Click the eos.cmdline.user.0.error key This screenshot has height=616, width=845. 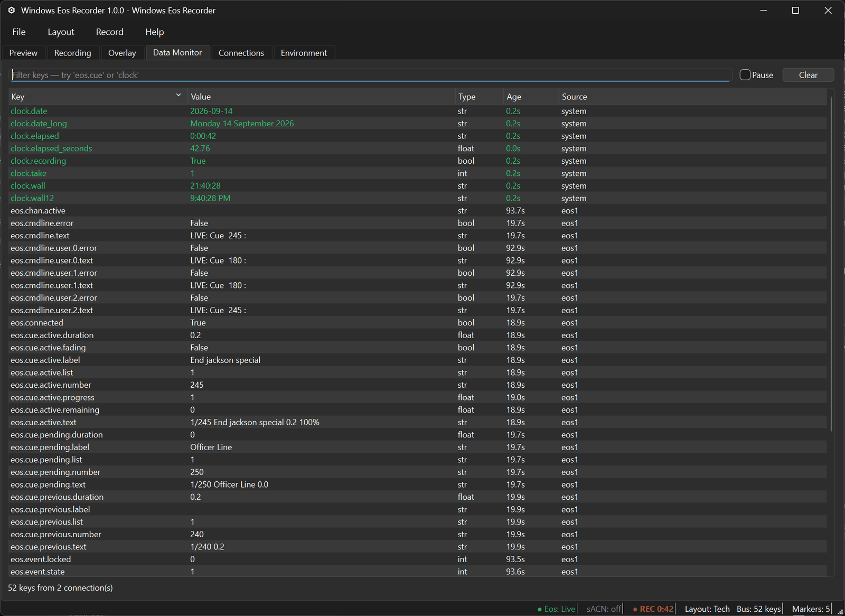(54, 248)
